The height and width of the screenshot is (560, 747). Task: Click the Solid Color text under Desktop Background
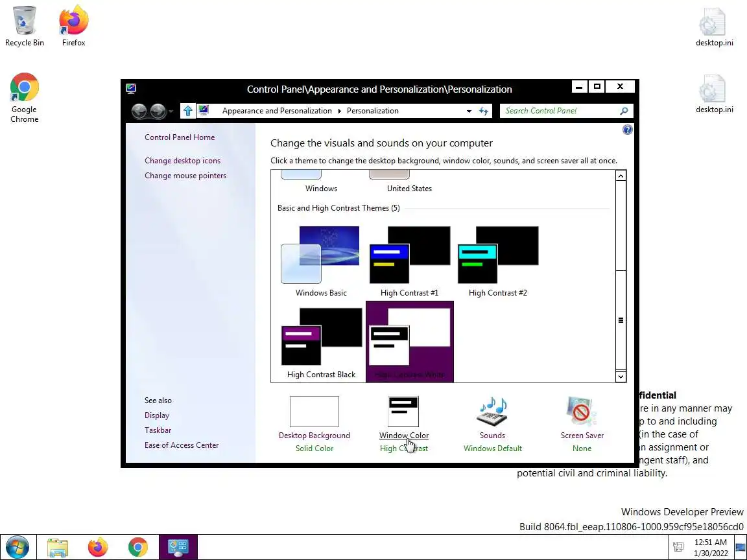(314, 448)
